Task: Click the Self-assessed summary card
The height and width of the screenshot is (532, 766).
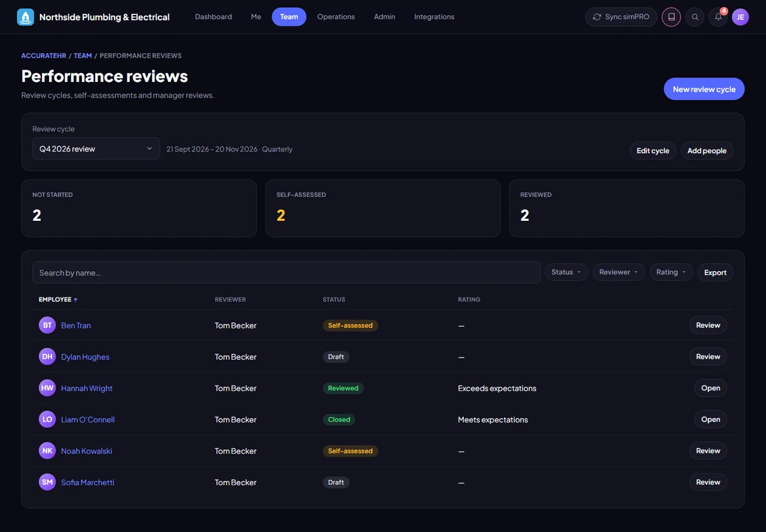Action: (383, 208)
